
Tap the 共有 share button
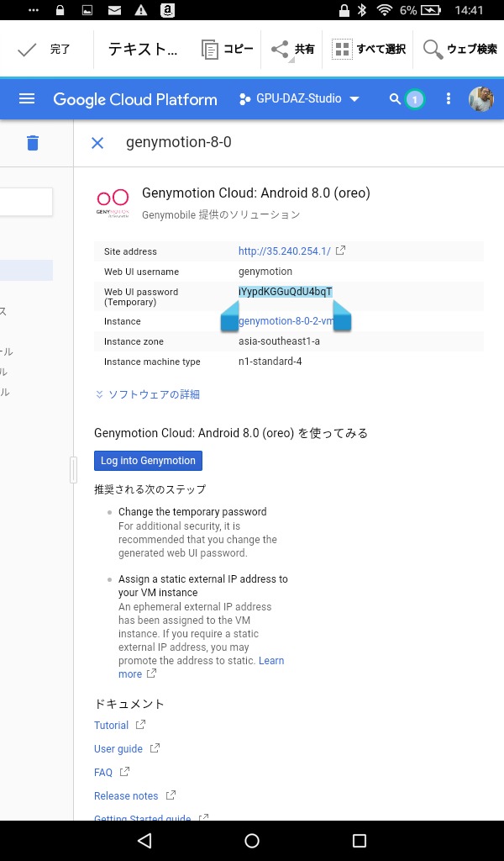pos(293,50)
